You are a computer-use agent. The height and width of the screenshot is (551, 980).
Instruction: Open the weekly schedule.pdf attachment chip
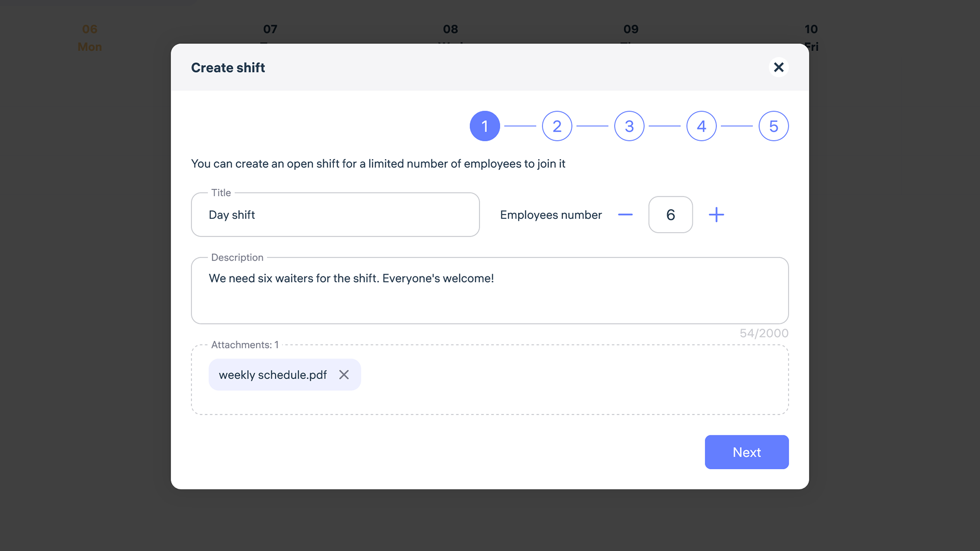(273, 374)
